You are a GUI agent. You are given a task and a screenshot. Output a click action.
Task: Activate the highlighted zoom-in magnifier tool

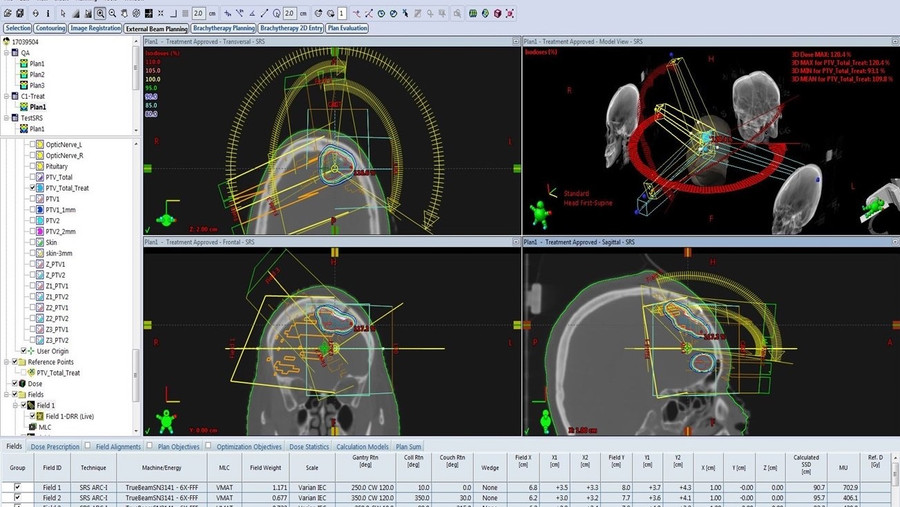(x=100, y=13)
